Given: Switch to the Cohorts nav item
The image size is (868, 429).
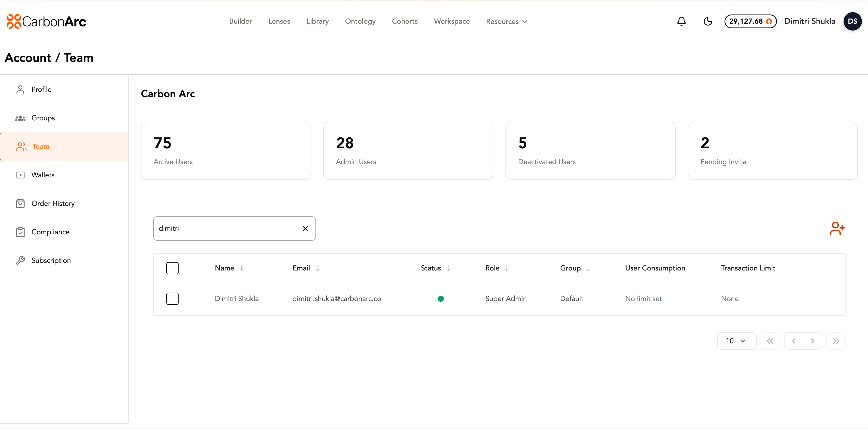Looking at the screenshot, I should pyautogui.click(x=404, y=21).
